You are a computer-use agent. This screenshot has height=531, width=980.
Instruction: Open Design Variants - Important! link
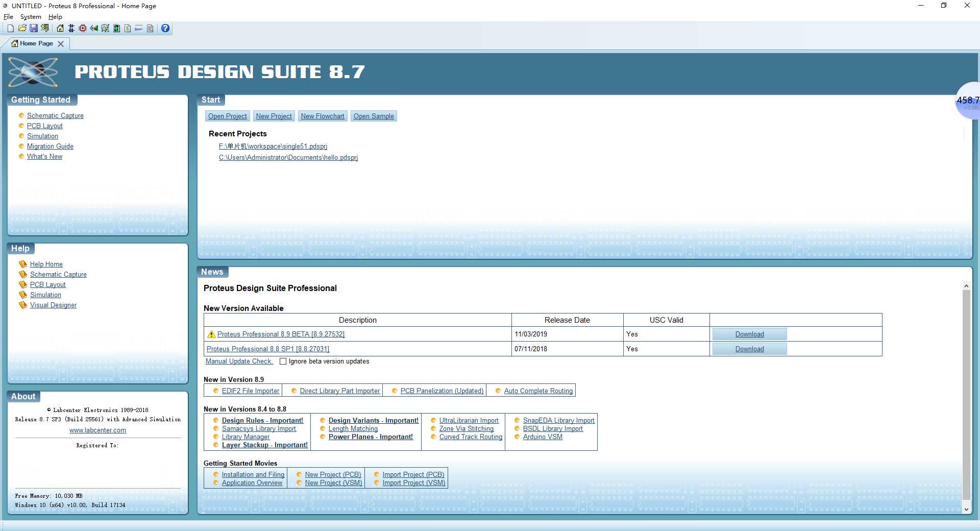374,421
